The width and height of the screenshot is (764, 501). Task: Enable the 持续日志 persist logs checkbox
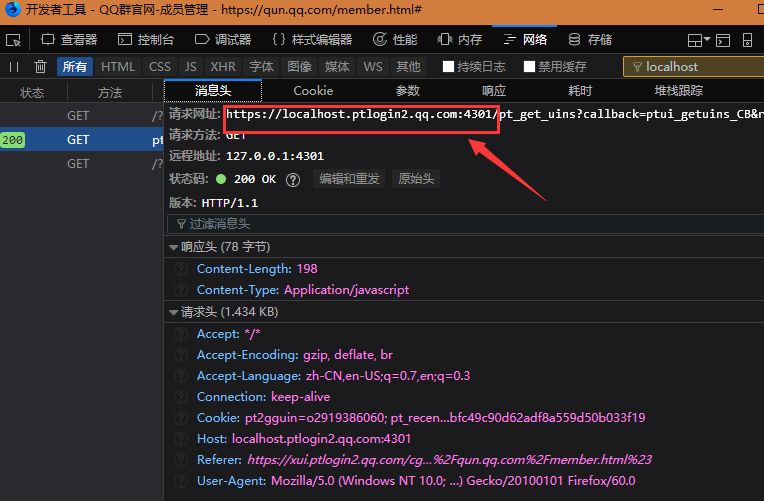pos(448,66)
